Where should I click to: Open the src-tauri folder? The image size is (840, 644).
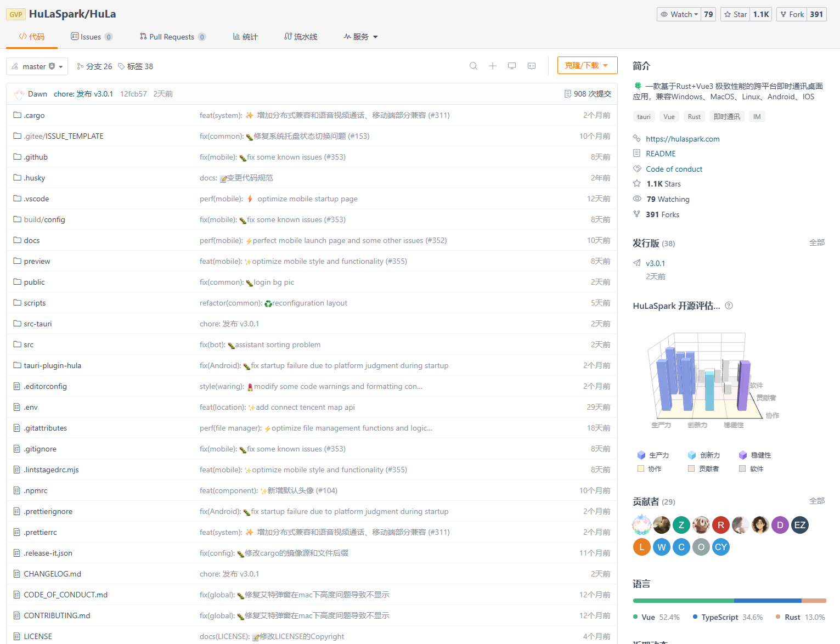click(38, 324)
